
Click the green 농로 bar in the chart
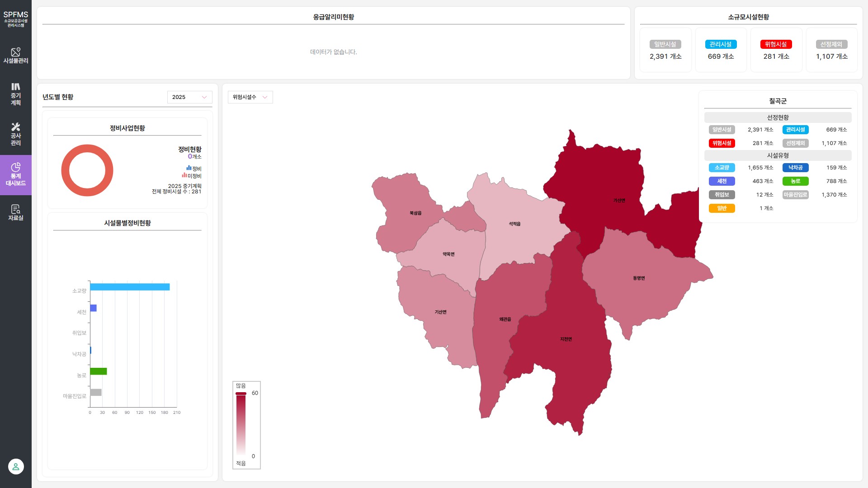tap(99, 371)
